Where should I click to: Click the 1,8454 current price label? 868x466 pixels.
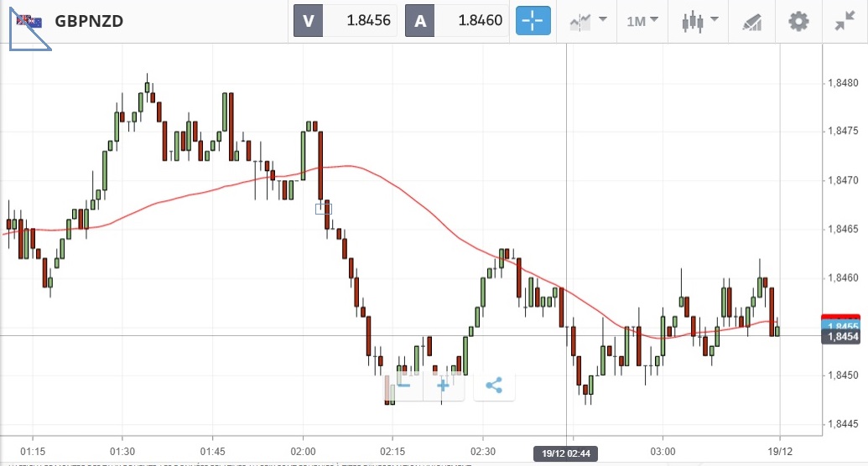click(x=840, y=337)
